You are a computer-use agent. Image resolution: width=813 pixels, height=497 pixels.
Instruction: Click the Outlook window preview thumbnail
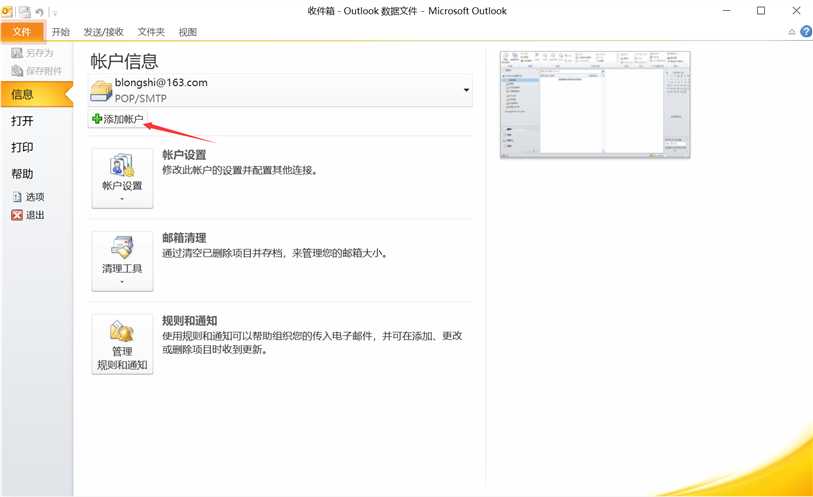pos(595,104)
